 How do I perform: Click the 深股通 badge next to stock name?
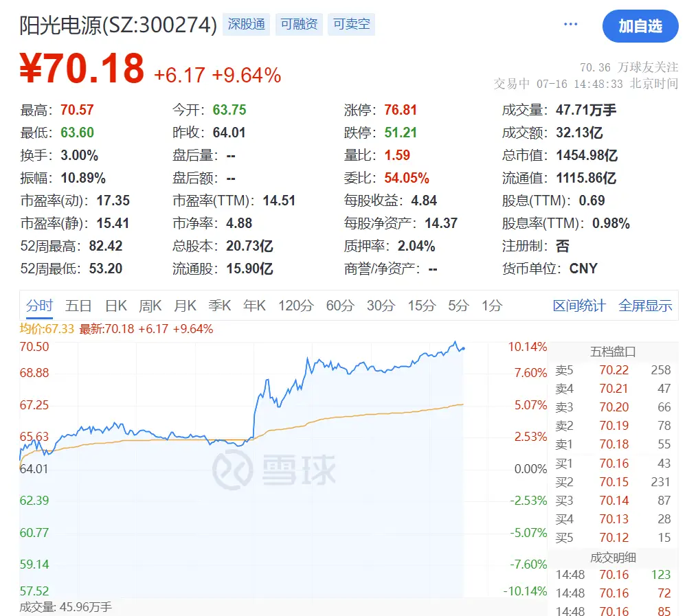pos(246,24)
